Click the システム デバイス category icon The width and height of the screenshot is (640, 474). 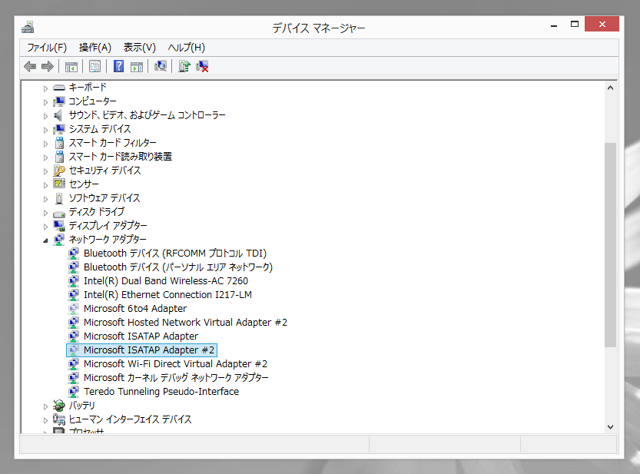click(59, 129)
